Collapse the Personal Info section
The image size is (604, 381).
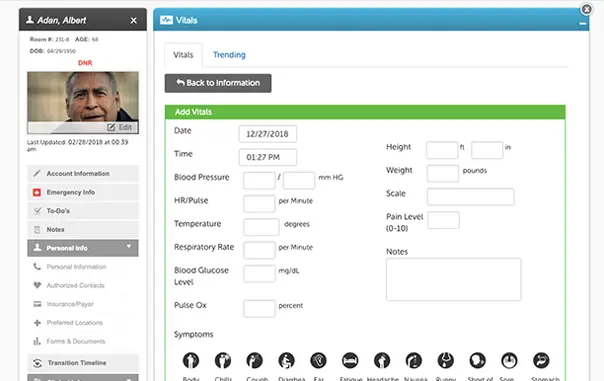(83, 248)
